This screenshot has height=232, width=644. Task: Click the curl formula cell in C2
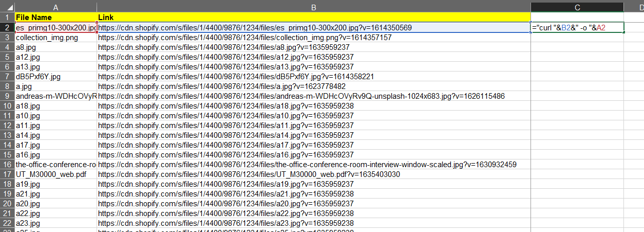tap(577, 27)
